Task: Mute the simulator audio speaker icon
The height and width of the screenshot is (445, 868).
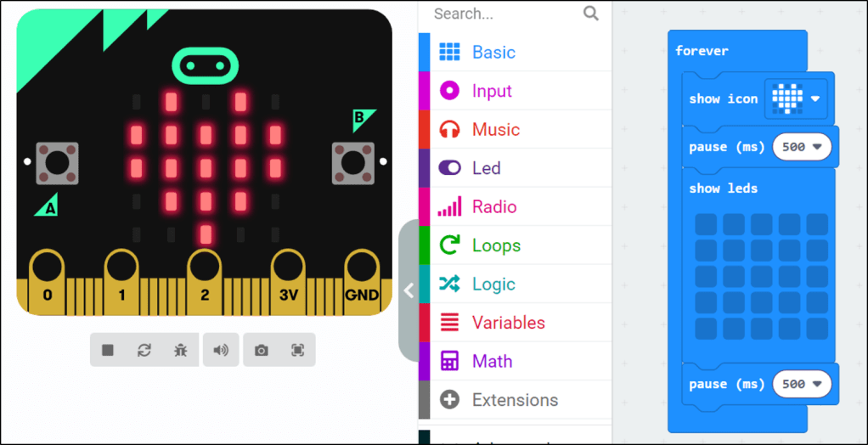Action: point(221,350)
